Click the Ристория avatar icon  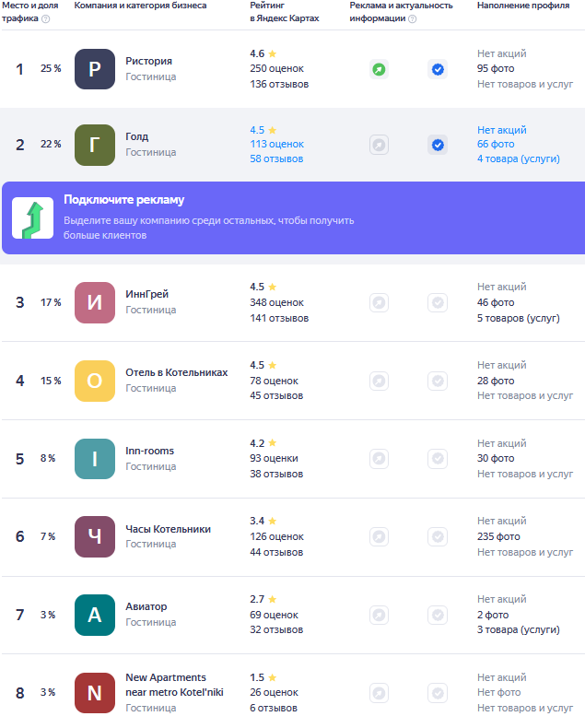94,69
